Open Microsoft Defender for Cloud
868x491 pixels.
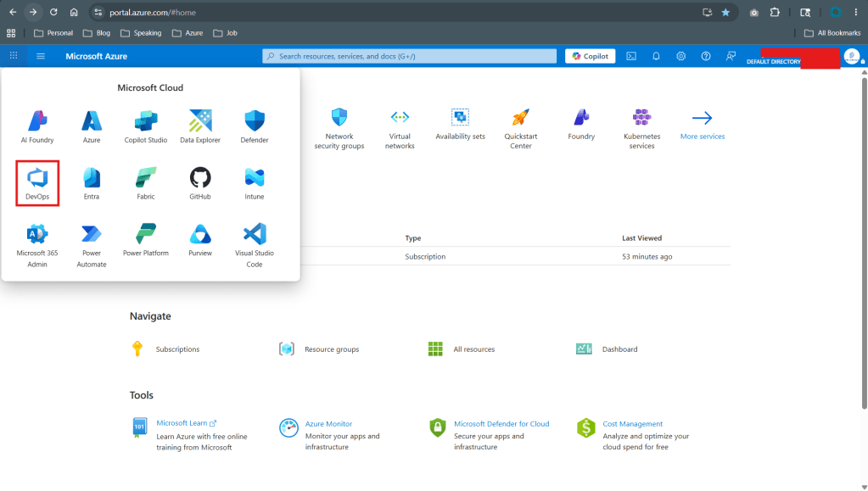click(x=501, y=423)
